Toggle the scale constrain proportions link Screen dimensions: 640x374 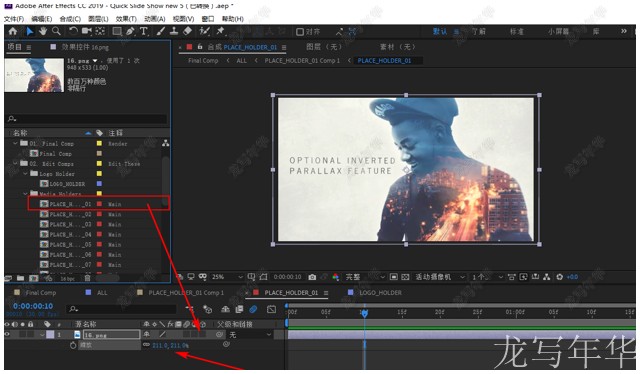(146, 345)
